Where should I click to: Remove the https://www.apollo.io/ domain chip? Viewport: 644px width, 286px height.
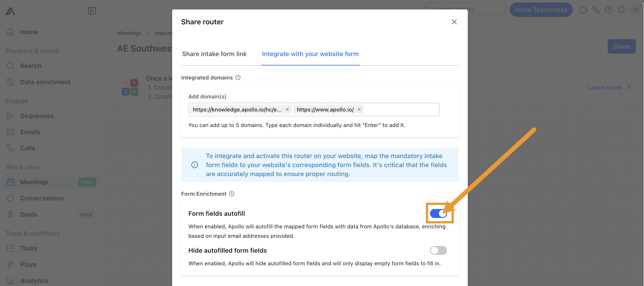tap(359, 109)
